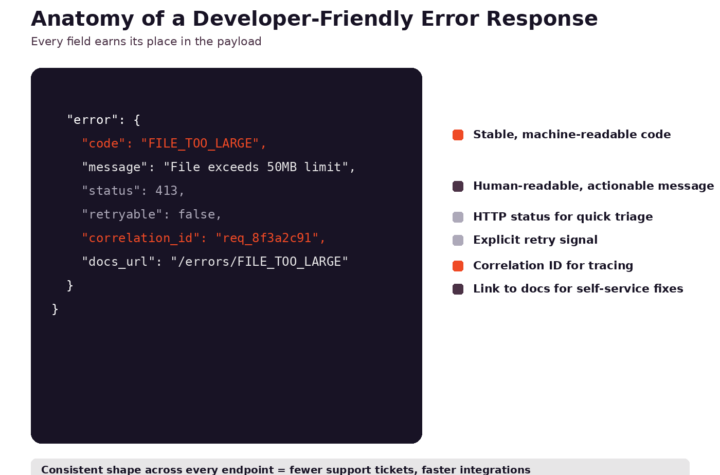Click the gray swatch beside Explicit retry signal
The height and width of the screenshot is (475, 720).
point(458,240)
